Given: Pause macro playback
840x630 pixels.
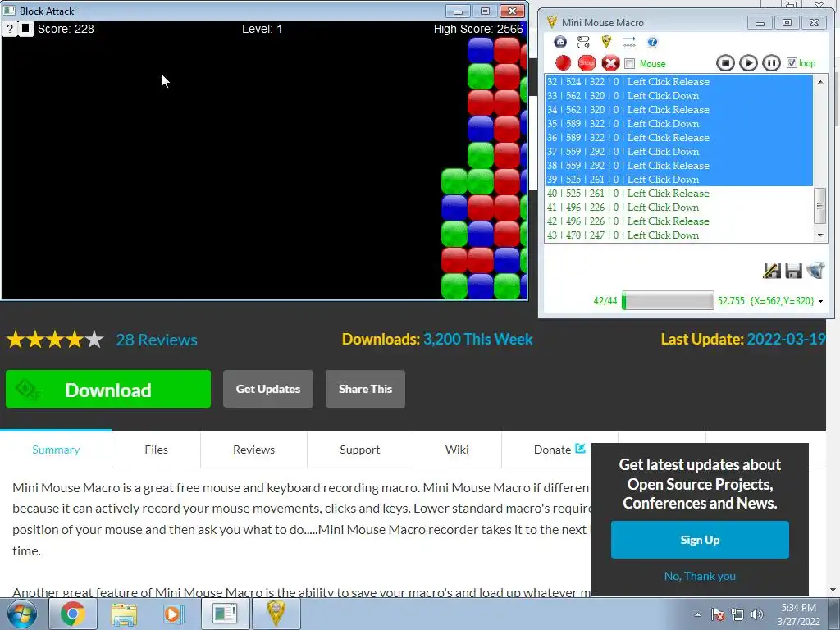Looking at the screenshot, I should [771, 63].
